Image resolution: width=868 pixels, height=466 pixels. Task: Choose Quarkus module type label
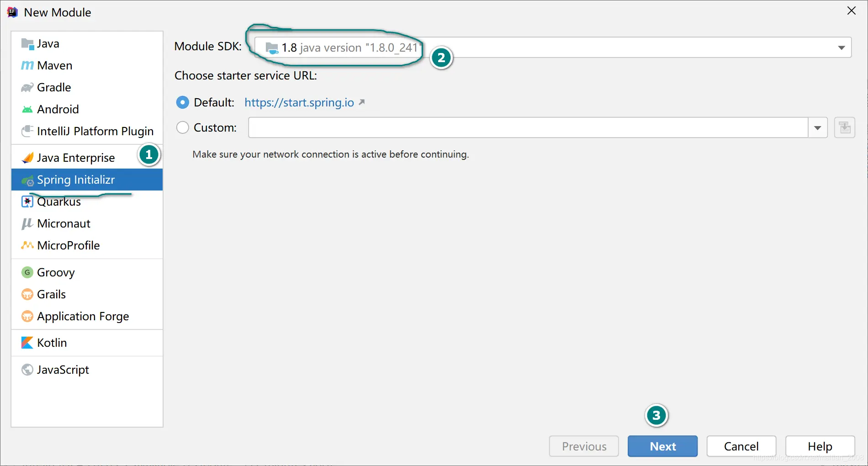pyautogui.click(x=59, y=201)
